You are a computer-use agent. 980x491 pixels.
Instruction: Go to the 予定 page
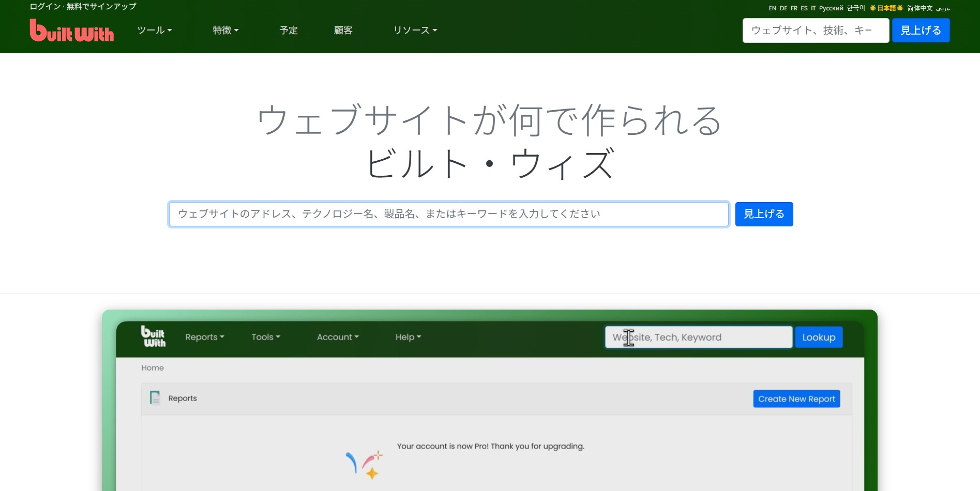pos(289,30)
